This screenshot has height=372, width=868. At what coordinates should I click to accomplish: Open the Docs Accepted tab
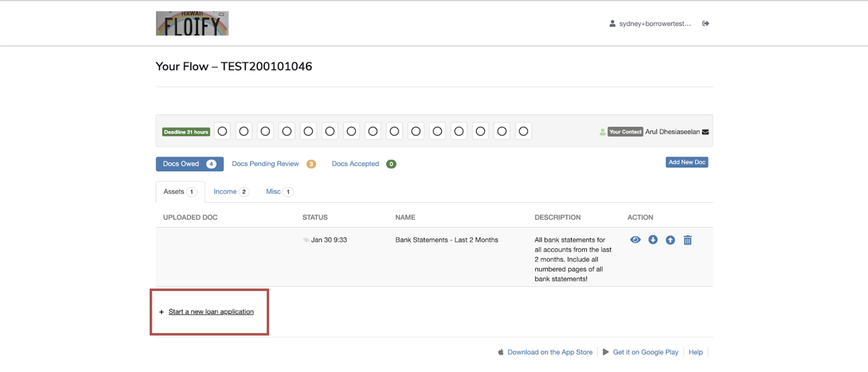355,164
